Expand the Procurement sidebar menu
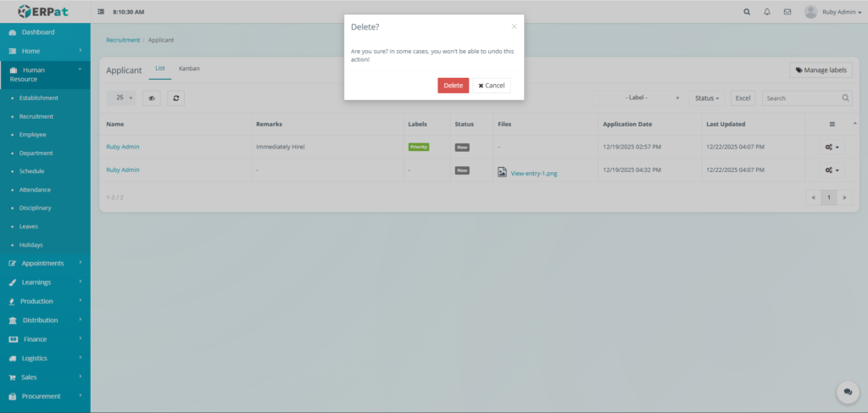This screenshot has height=413, width=868. point(46,396)
